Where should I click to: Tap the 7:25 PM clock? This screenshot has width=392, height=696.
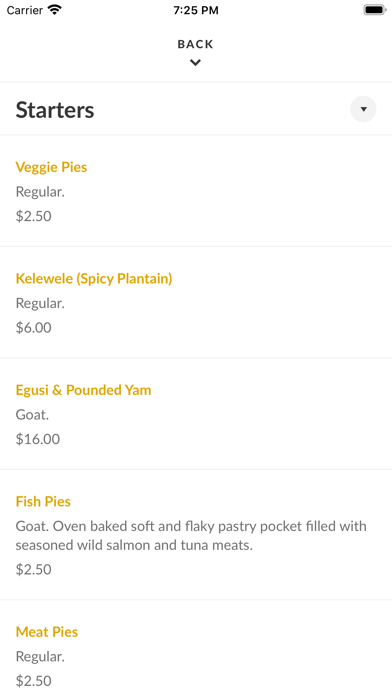(x=196, y=10)
